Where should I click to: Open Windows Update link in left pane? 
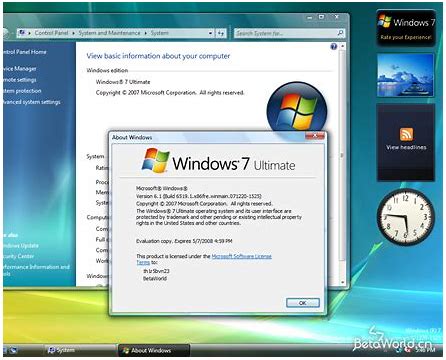pyautogui.click(x=21, y=246)
